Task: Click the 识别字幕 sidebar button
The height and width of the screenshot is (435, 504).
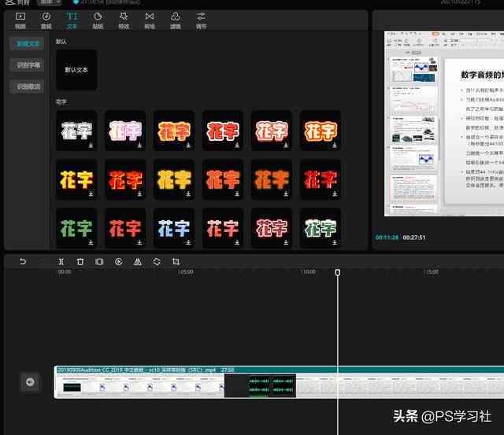Action: coord(28,65)
